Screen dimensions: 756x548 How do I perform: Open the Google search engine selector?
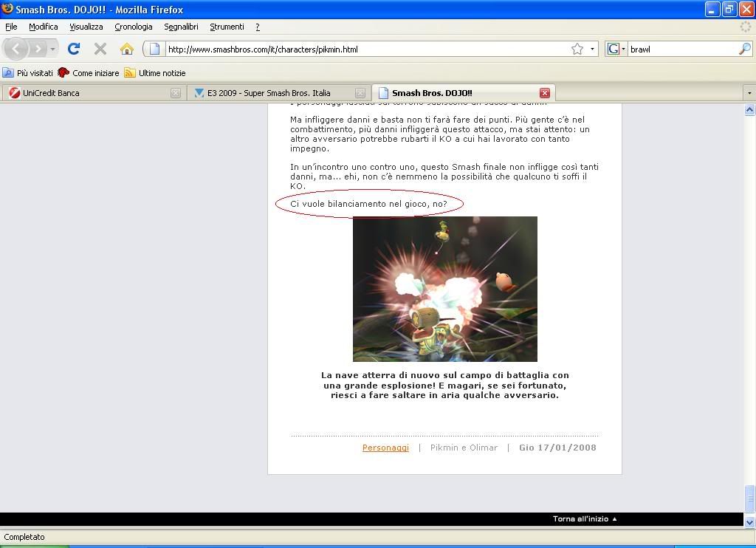616,49
